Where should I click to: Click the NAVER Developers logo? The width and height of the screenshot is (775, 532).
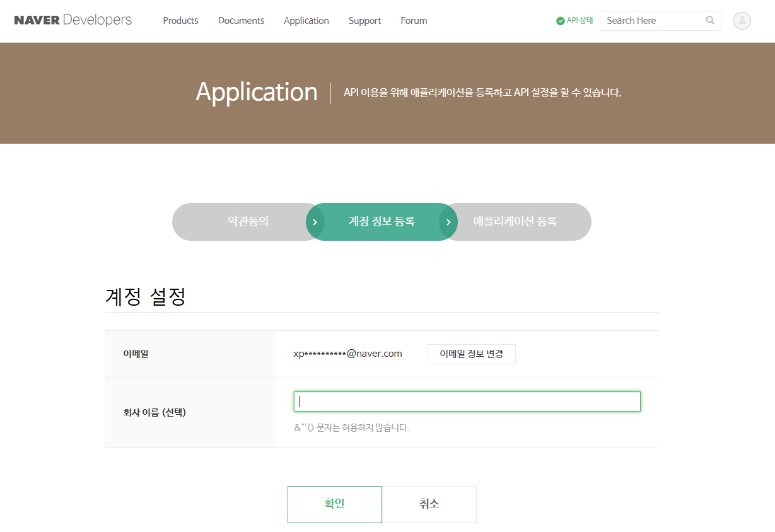73,20
